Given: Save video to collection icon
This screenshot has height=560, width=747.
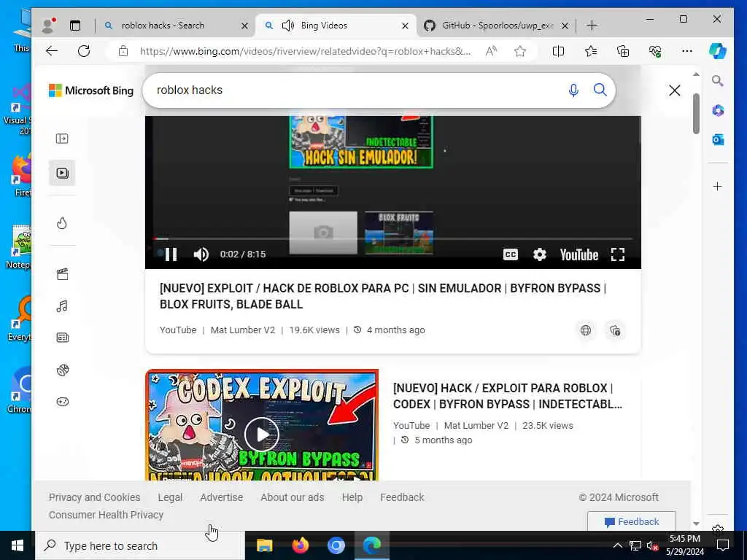Looking at the screenshot, I should [614, 330].
